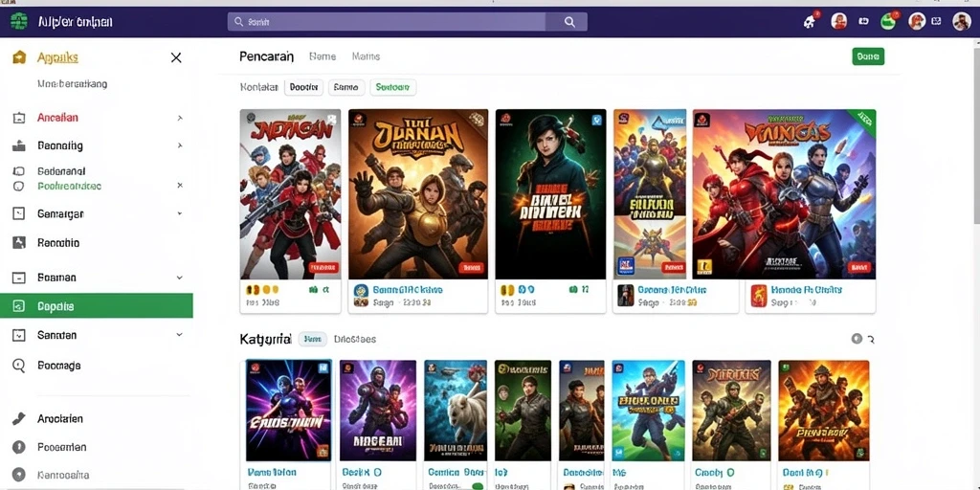
Task: Click the icon beside Beonalig in the sidebar
Action: point(19,145)
